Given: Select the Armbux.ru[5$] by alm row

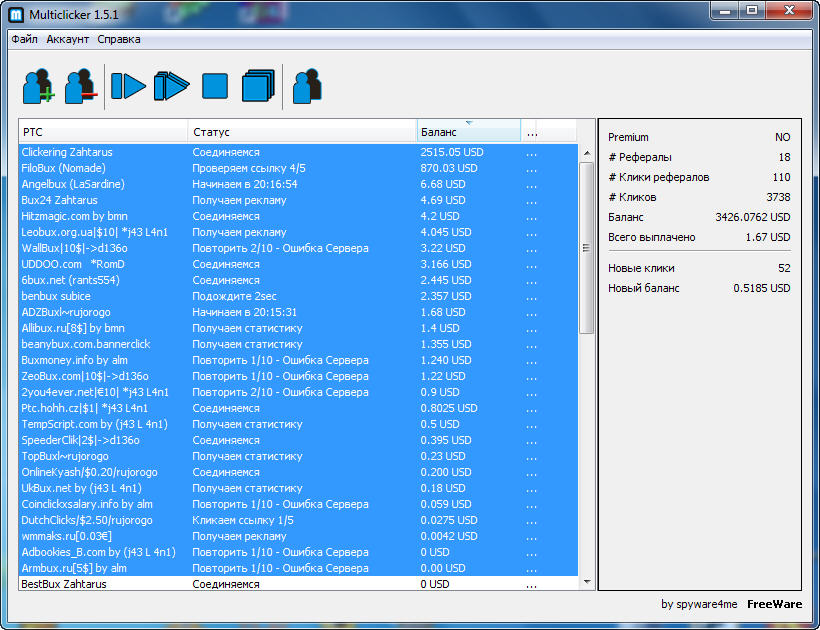Looking at the screenshot, I should [299, 568].
